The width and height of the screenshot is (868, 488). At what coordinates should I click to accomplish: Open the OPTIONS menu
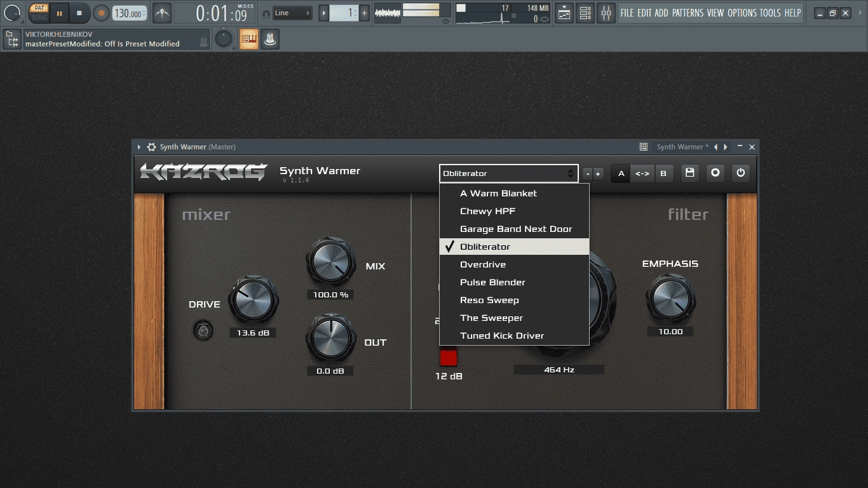742,13
